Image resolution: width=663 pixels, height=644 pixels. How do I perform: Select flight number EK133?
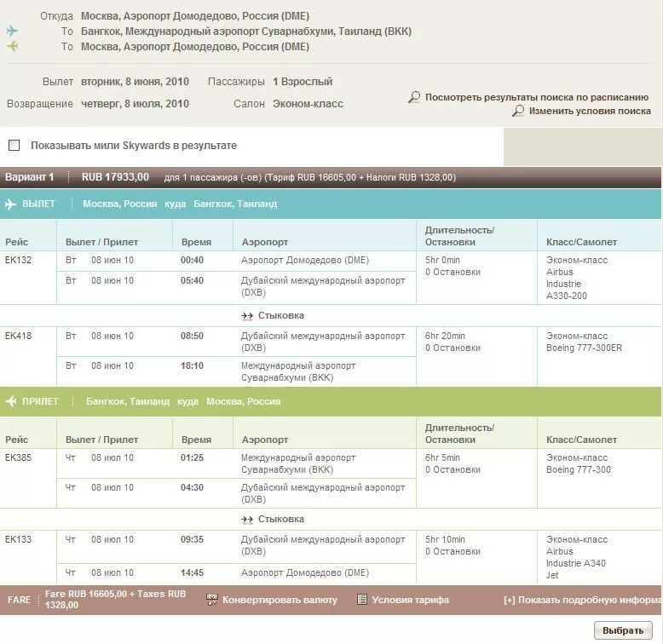point(18,539)
